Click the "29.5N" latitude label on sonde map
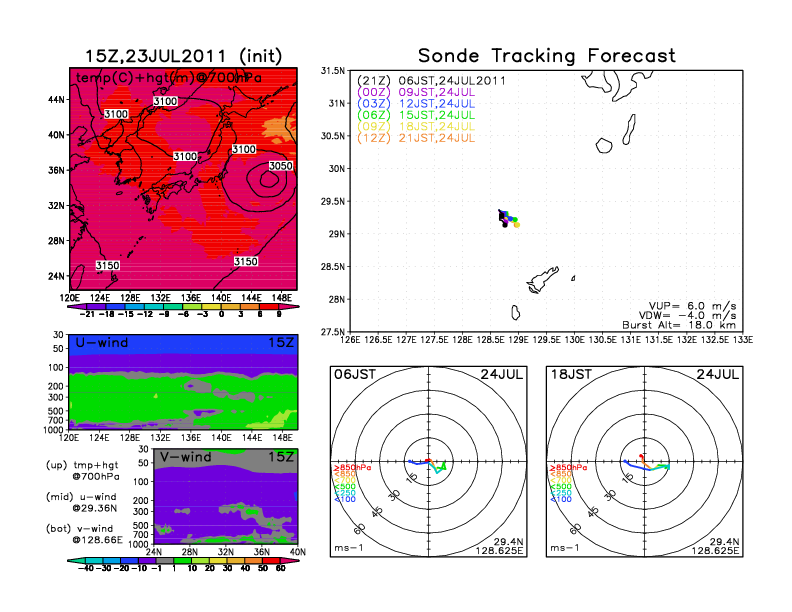The width and height of the screenshot is (792, 612). 333,201
